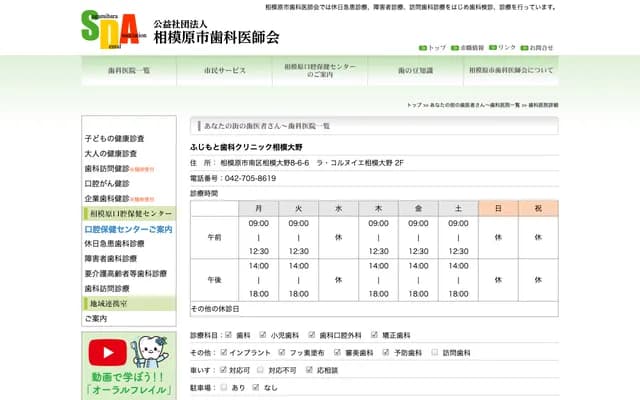Go to 口腔がん健診 sidebar link
This screenshot has width=640, height=400.
pyautogui.click(x=107, y=183)
